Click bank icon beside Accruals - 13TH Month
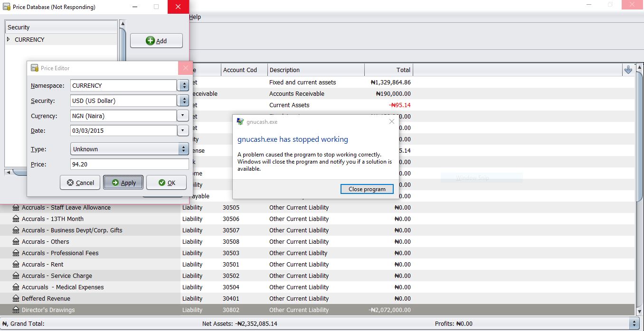Viewport: 644px width, 331px height. click(x=16, y=219)
